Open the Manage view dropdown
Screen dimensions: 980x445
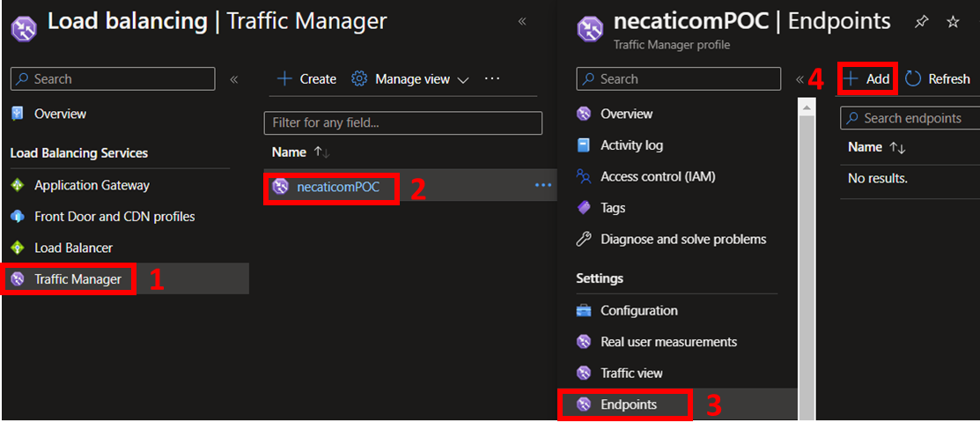410,78
